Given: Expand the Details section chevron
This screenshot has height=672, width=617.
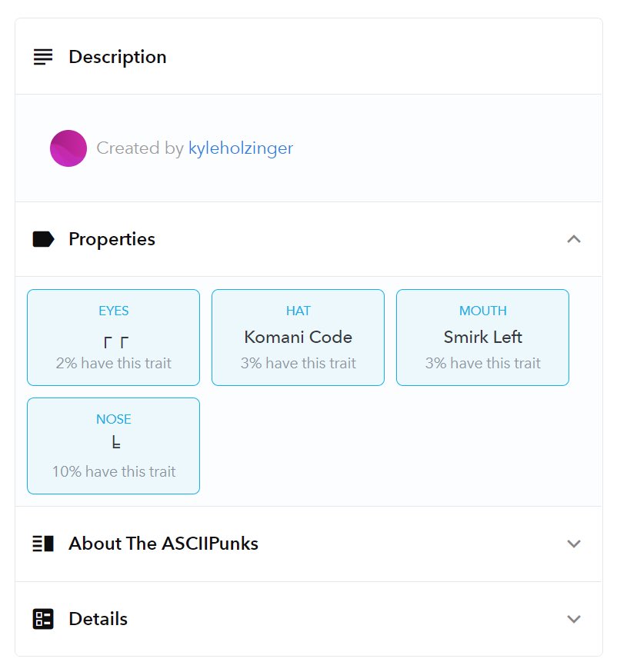Looking at the screenshot, I should pos(574,619).
